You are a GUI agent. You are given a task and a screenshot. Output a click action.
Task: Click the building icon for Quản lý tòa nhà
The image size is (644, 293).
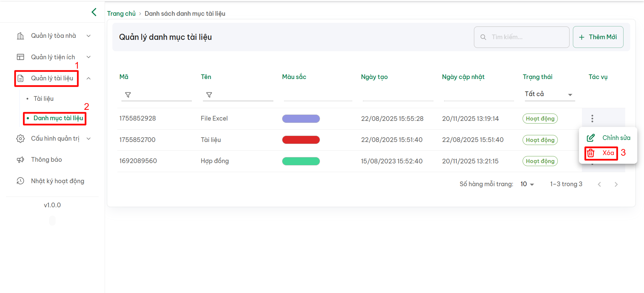pyautogui.click(x=20, y=36)
